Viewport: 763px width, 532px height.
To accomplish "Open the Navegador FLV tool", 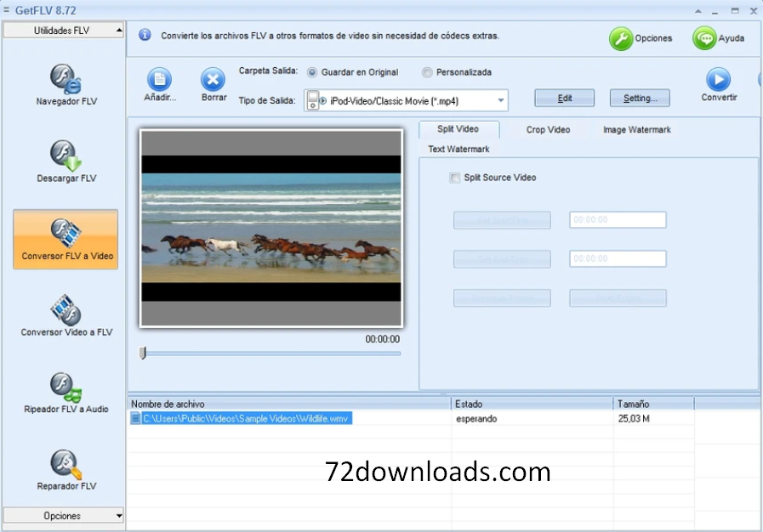I will coord(65,80).
